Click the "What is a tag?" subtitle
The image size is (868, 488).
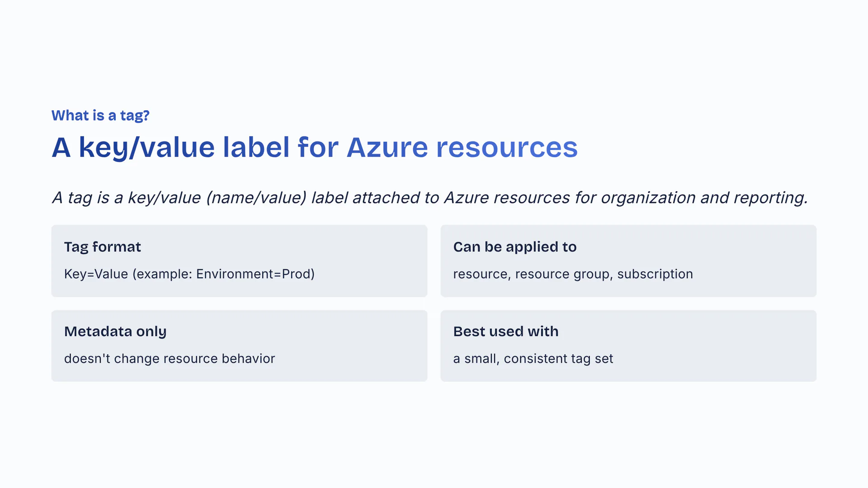click(x=100, y=116)
